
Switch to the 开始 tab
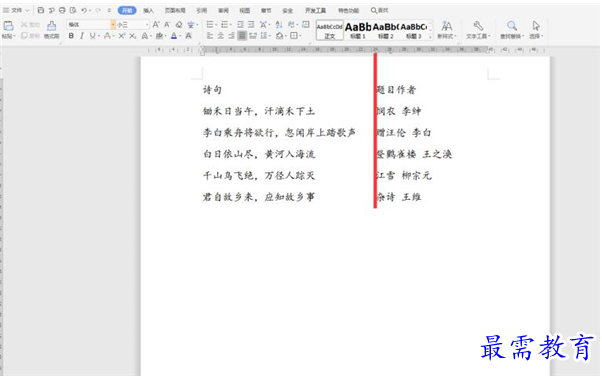pyautogui.click(x=127, y=10)
